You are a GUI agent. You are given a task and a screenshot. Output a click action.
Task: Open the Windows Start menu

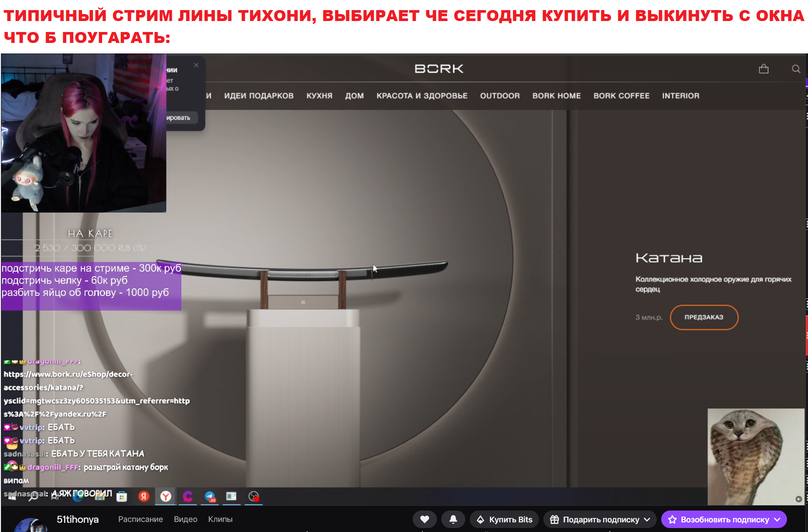[12, 497]
